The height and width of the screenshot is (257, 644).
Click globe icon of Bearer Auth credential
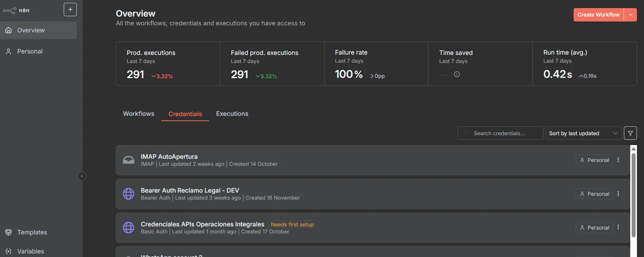(129, 194)
